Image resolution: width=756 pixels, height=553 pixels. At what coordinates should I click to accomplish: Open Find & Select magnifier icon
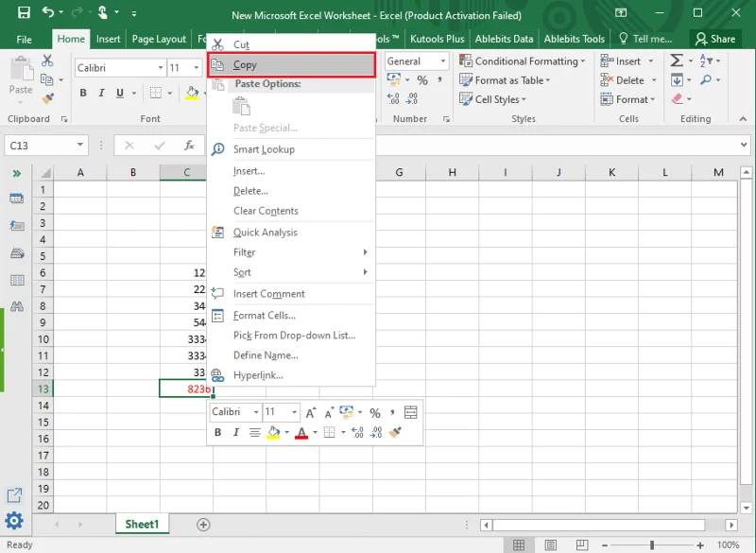706,80
